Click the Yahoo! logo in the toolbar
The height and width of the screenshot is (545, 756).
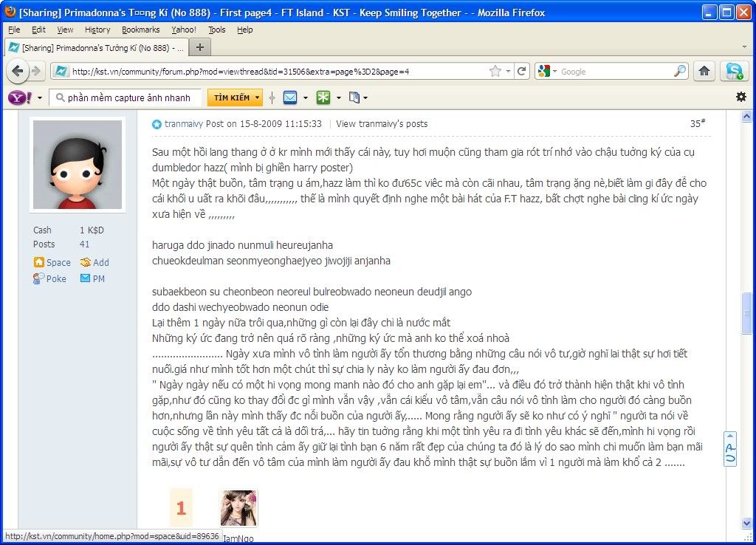[x=20, y=98]
